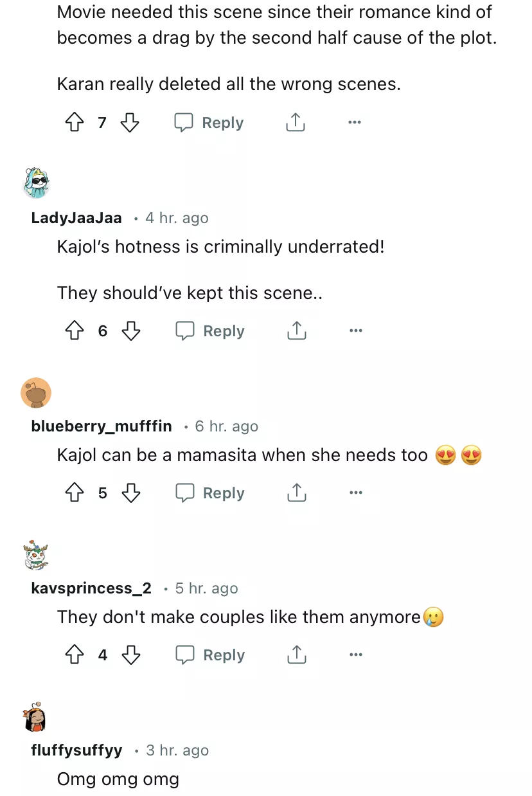Upvote LadyJaaJaa's comment
Image resolution: width=532 pixels, height=796 pixels.
[75, 330]
